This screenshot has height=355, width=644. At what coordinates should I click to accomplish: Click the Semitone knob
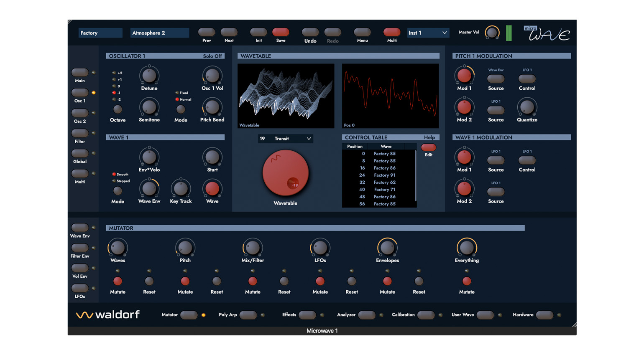click(149, 107)
